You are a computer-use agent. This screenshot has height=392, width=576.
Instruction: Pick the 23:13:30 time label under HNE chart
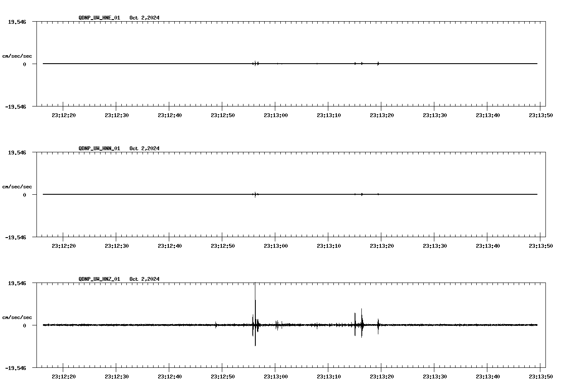[x=435, y=115]
